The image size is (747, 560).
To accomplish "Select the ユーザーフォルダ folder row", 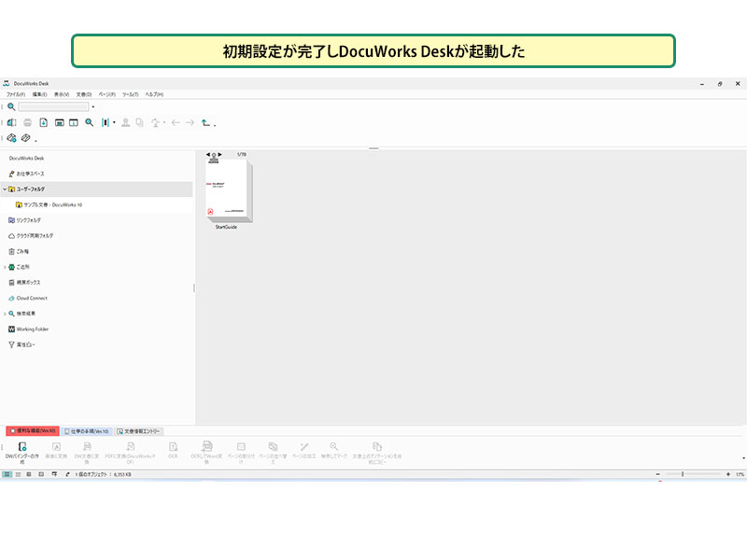I will point(97,189).
